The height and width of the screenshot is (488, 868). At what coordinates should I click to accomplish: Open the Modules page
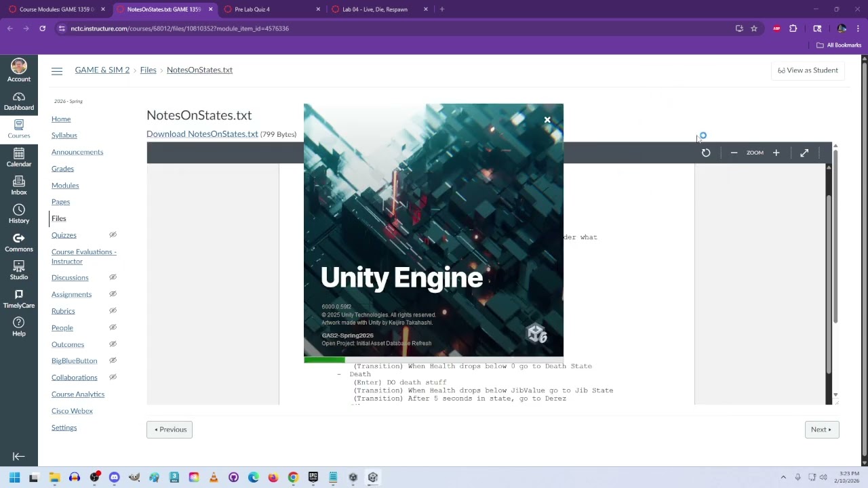click(x=65, y=186)
